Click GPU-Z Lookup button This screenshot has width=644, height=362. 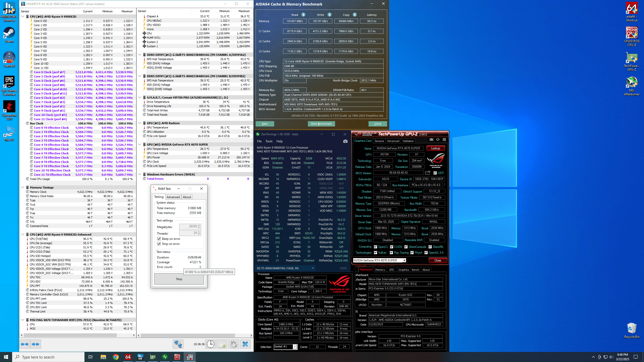tap(435, 148)
